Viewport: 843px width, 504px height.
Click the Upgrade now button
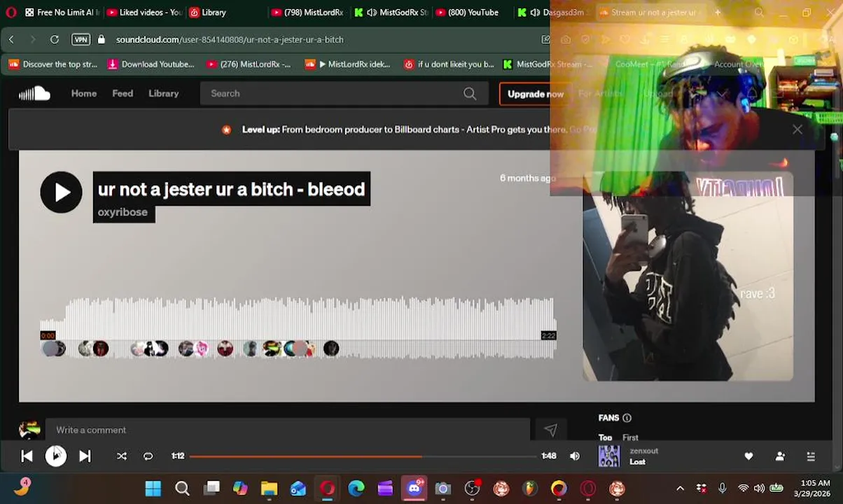[x=535, y=94]
